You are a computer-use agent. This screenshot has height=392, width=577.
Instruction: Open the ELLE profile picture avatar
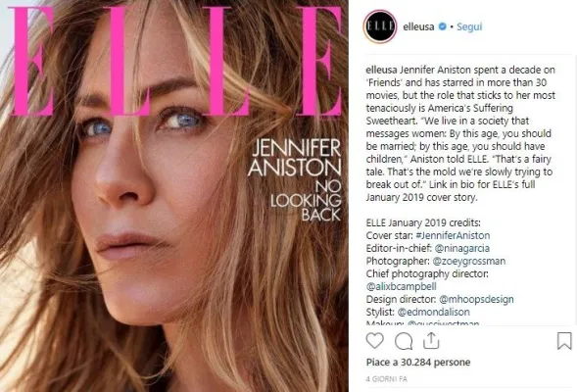(380, 26)
